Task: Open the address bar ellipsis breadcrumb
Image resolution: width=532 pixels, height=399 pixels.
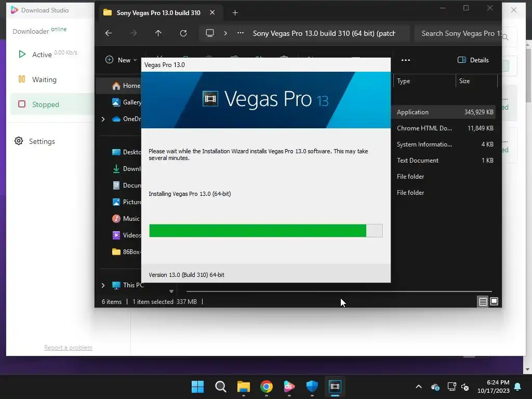Action: [240, 33]
